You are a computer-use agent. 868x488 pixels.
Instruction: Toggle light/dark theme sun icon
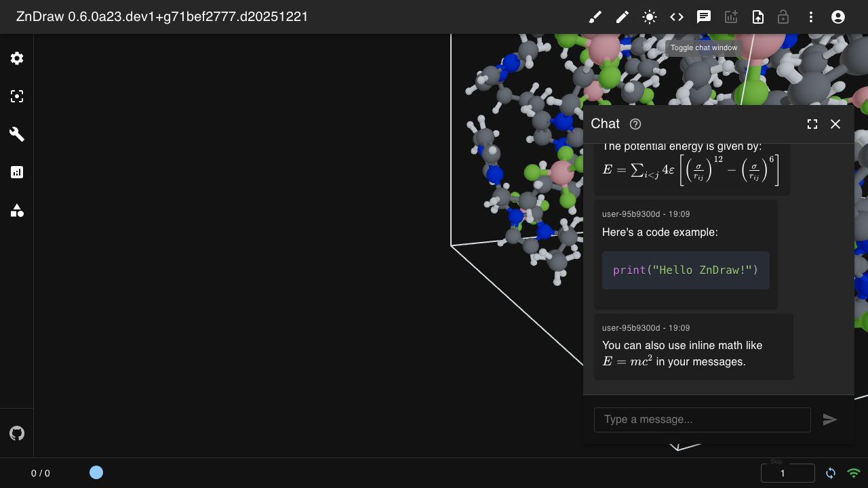[x=650, y=17]
